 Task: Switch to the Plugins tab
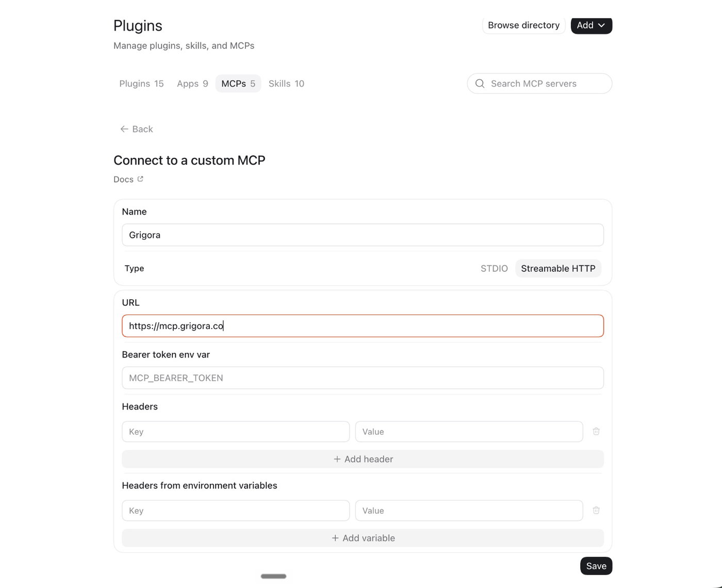pos(141,84)
